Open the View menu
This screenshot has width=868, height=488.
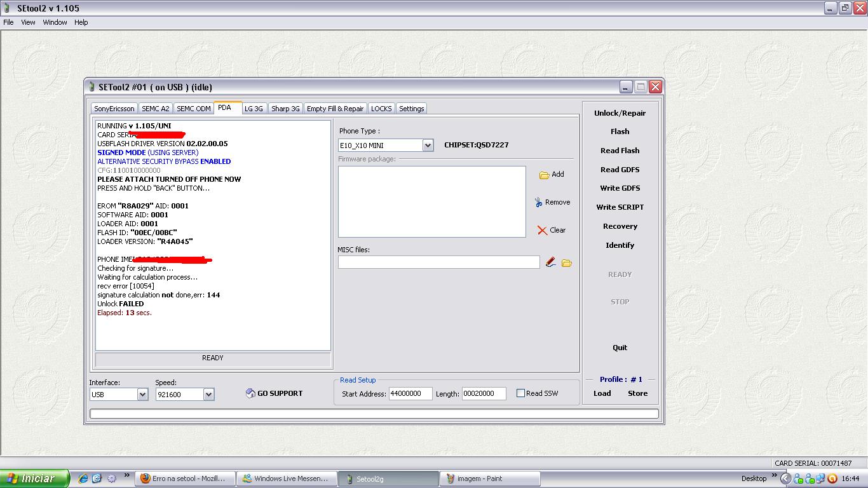point(28,22)
